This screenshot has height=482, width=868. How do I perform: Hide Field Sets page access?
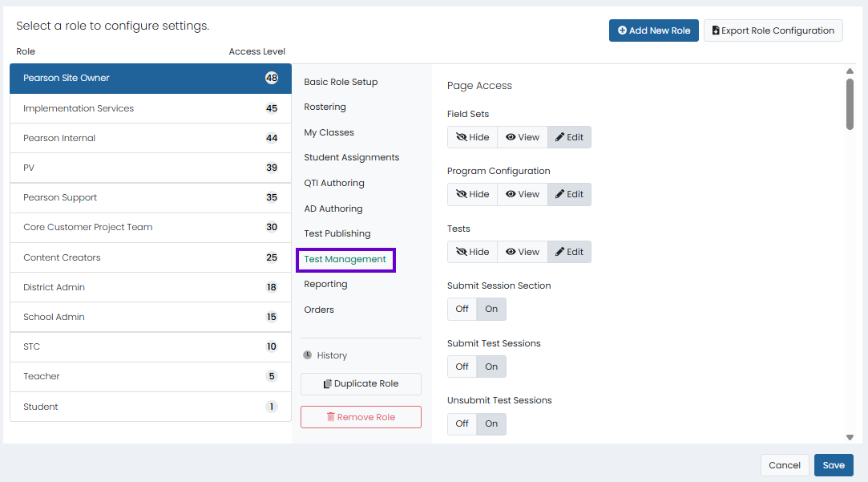[472, 137]
